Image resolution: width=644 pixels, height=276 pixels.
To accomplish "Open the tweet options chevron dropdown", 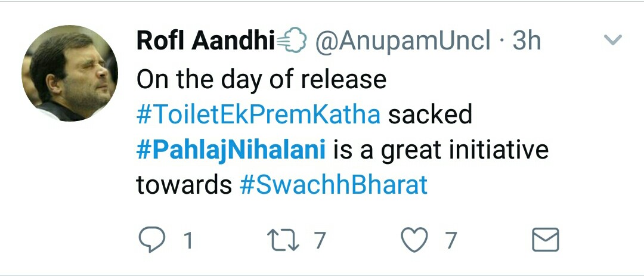I will (x=613, y=41).
